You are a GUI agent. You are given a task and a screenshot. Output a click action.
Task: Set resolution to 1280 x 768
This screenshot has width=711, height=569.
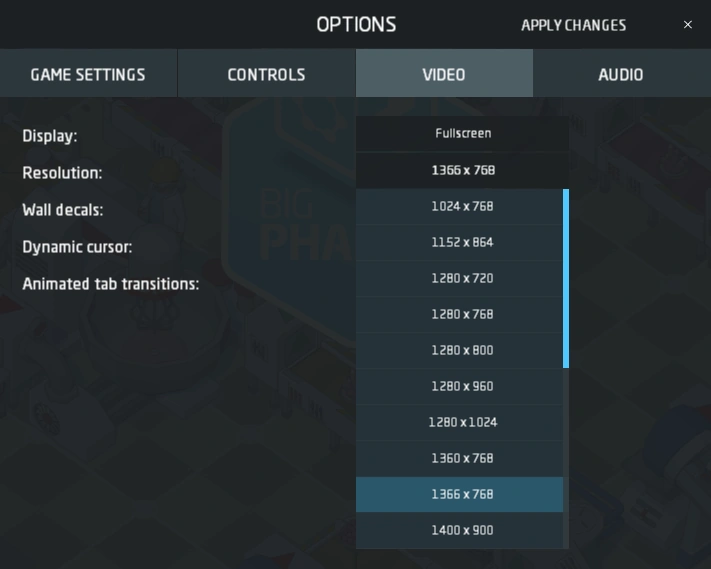tap(461, 315)
